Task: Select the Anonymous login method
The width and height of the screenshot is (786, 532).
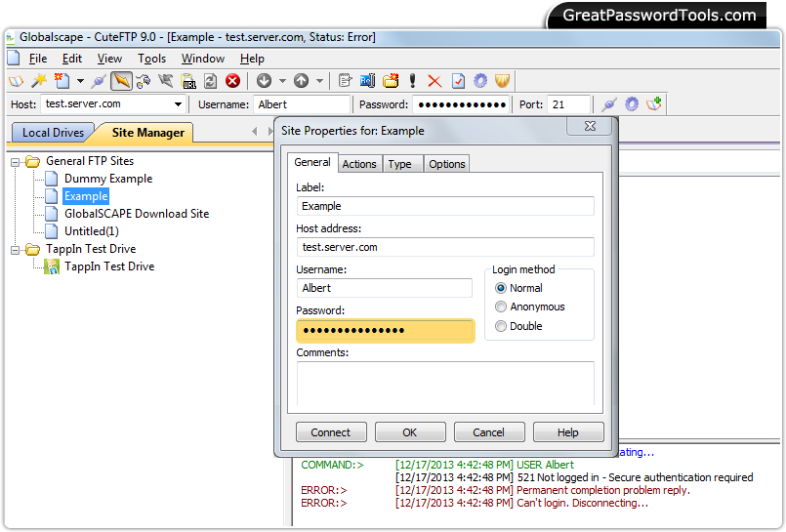Action: point(529,307)
